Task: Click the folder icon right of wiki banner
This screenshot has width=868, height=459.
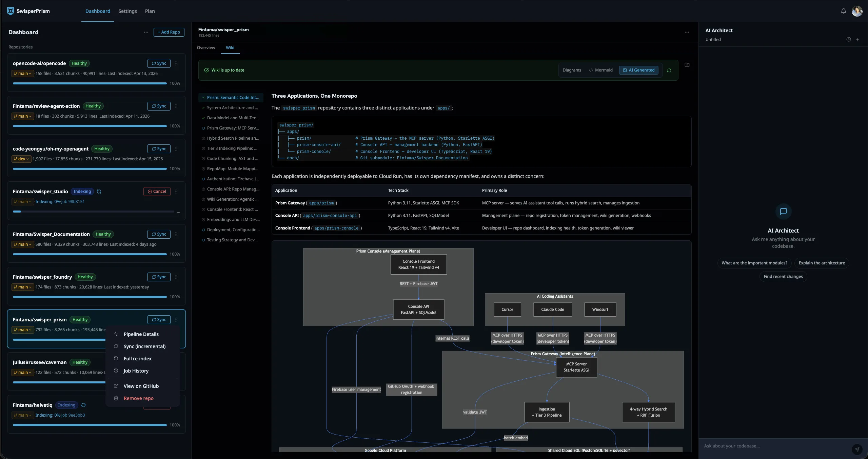Action: [687, 65]
